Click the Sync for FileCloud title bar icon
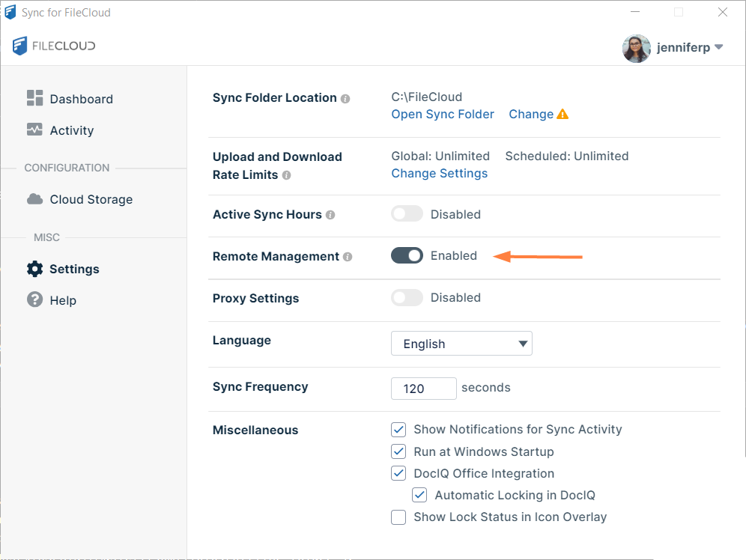The height and width of the screenshot is (560, 746). point(10,13)
